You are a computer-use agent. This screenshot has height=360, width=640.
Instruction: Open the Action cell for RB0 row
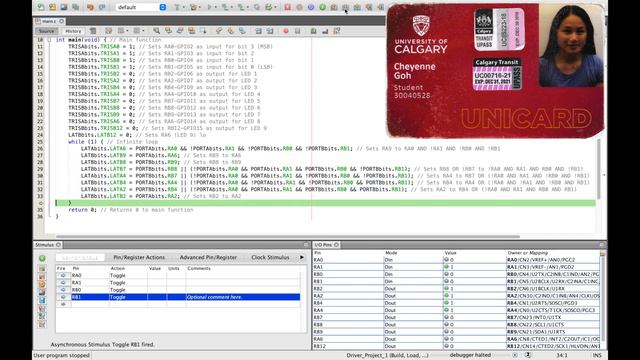tap(128, 290)
